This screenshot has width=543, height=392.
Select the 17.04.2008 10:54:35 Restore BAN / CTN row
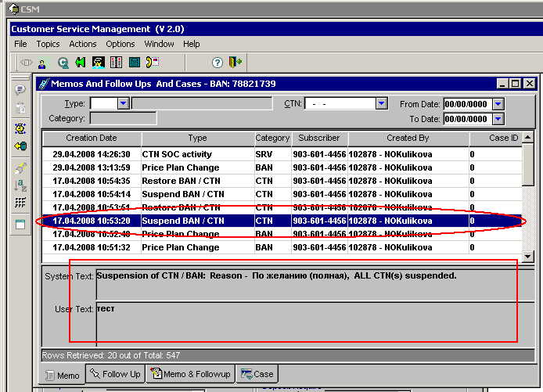coord(282,181)
